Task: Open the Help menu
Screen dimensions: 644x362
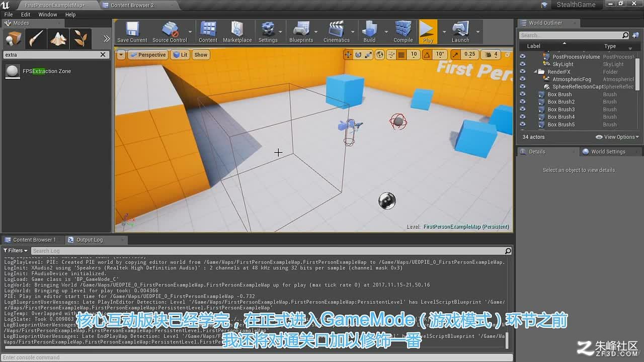Action: pos(70,15)
